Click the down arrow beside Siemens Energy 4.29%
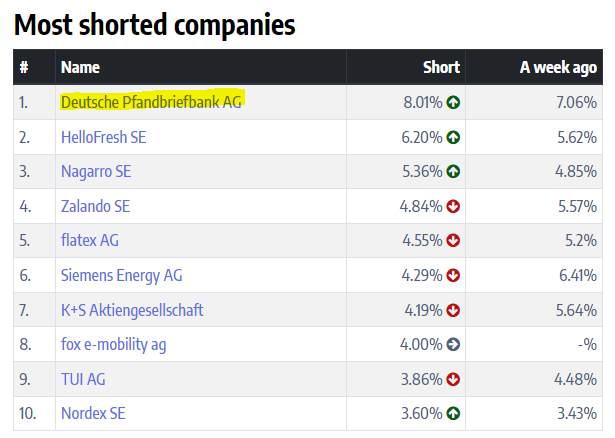Viewport: 615px width, 438px height. point(454,275)
